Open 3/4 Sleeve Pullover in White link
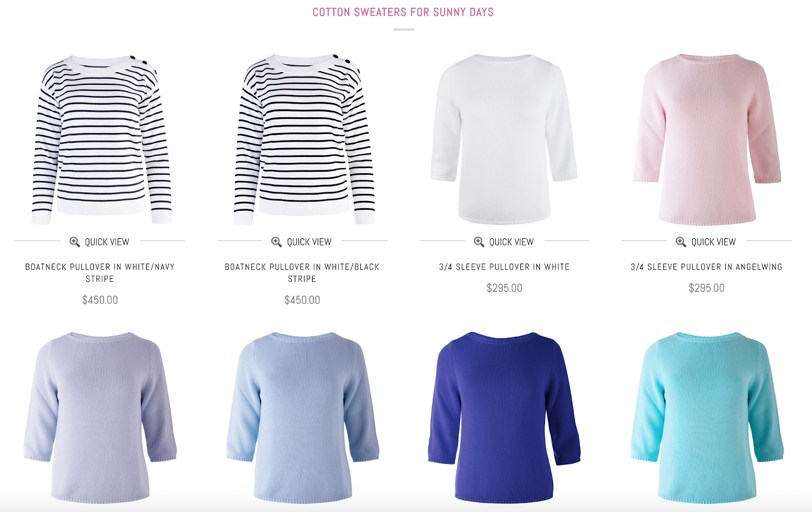 point(504,267)
